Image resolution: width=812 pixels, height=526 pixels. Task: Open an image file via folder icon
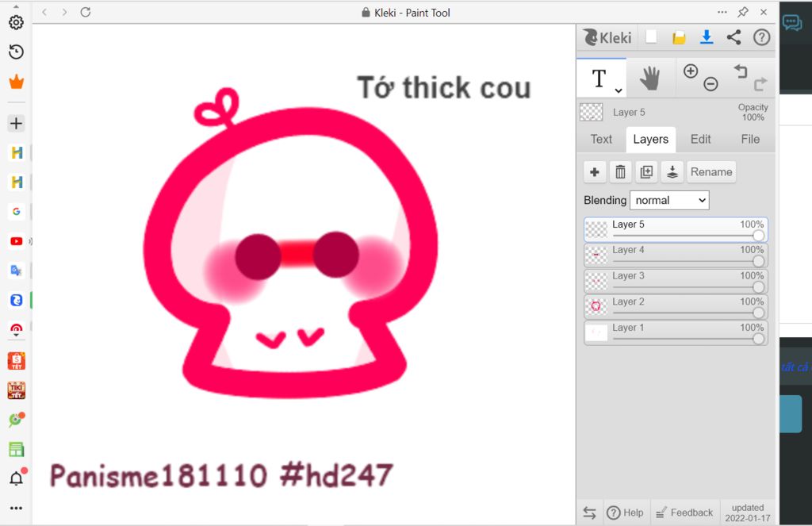click(679, 37)
